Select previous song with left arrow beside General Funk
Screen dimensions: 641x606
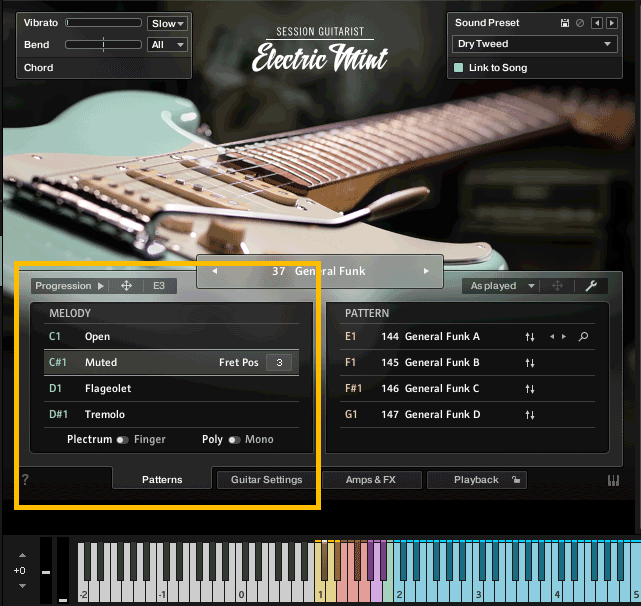click(x=215, y=271)
